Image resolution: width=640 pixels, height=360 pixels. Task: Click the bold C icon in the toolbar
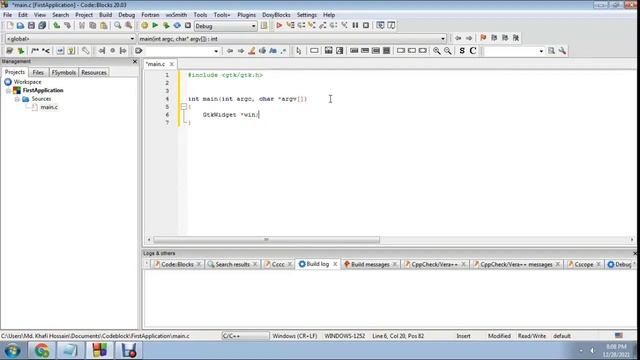click(473, 51)
